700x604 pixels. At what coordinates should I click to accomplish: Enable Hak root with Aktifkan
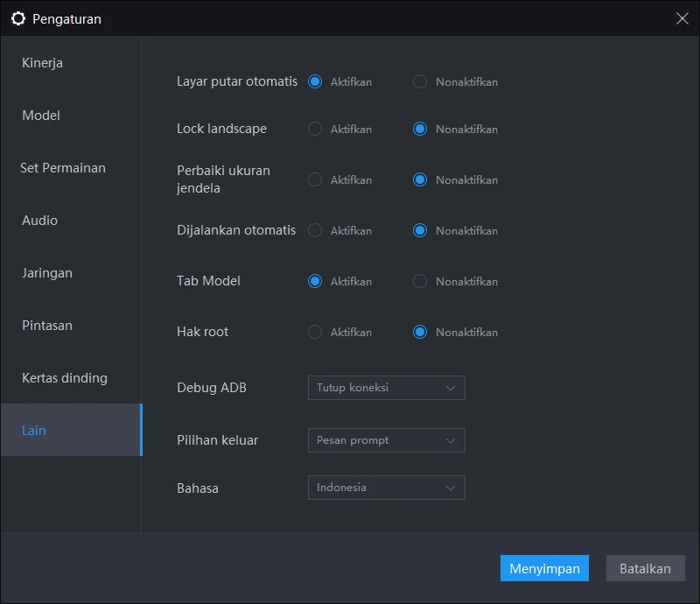[x=315, y=332]
